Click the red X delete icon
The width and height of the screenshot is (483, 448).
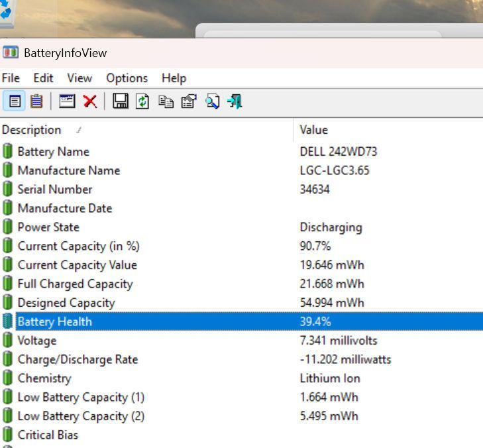(x=90, y=101)
